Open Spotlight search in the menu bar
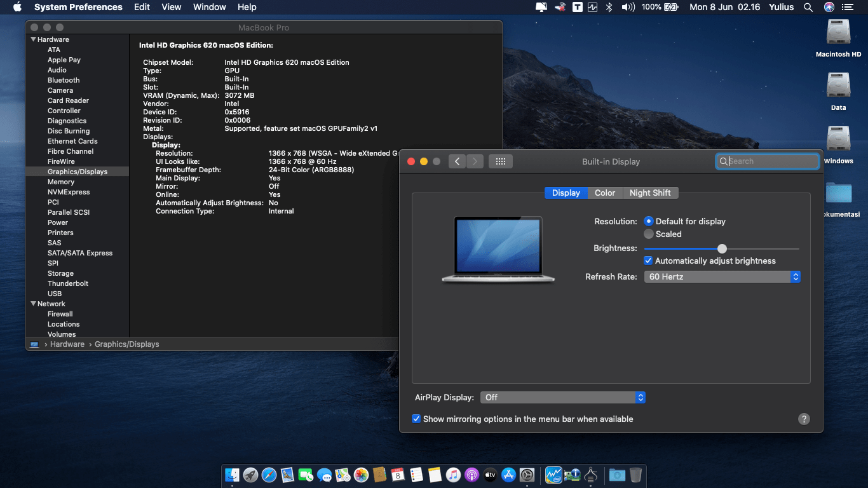Screen dimensions: 868x488 pos(808,7)
